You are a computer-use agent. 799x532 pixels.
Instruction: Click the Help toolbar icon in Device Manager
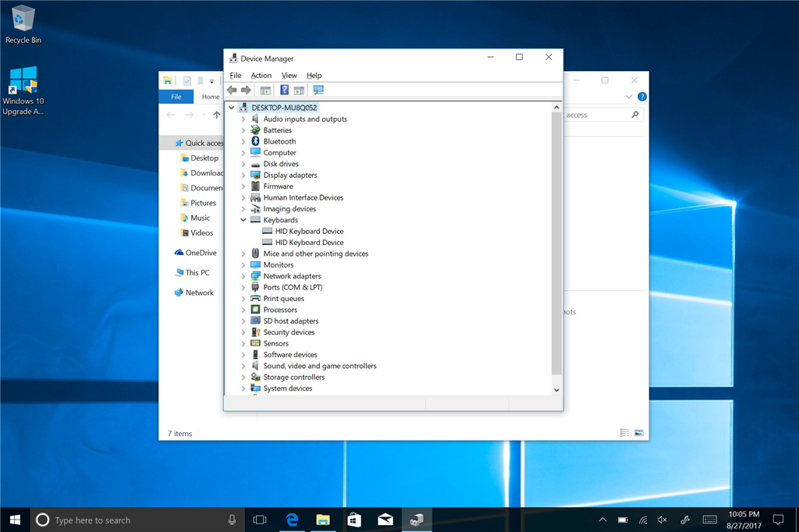pos(285,90)
